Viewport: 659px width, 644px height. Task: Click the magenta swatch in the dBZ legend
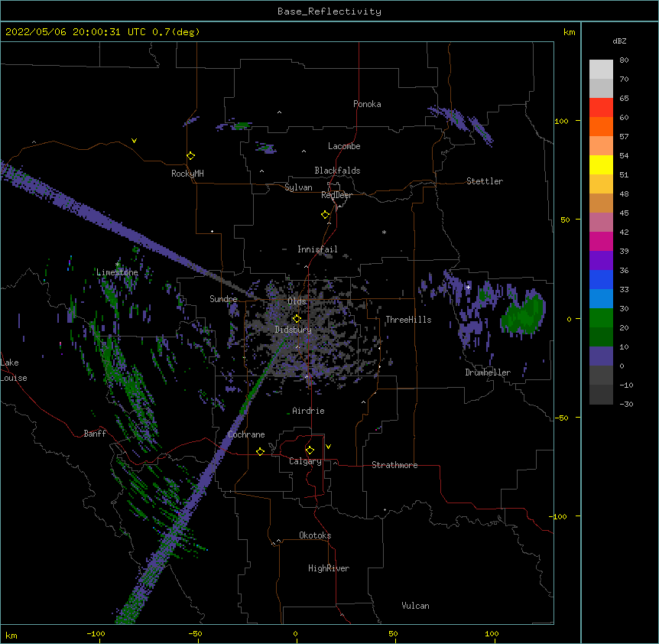tap(601, 242)
